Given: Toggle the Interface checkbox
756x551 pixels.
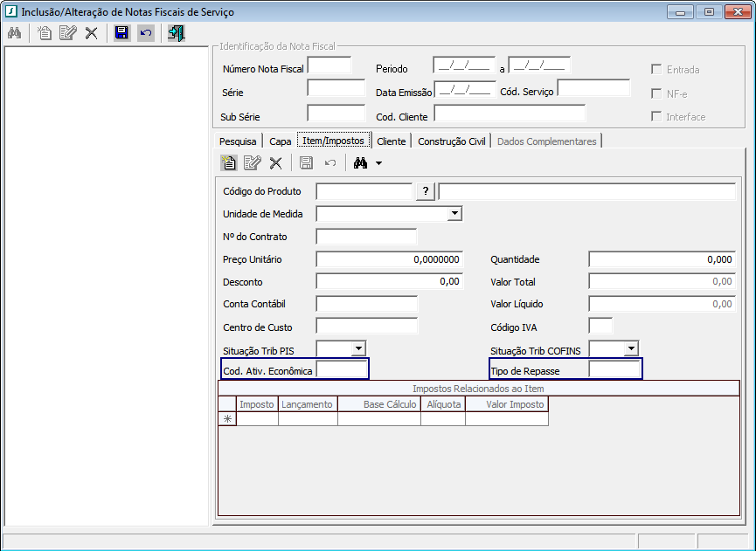Looking at the screenshot, I should (656, 116).
